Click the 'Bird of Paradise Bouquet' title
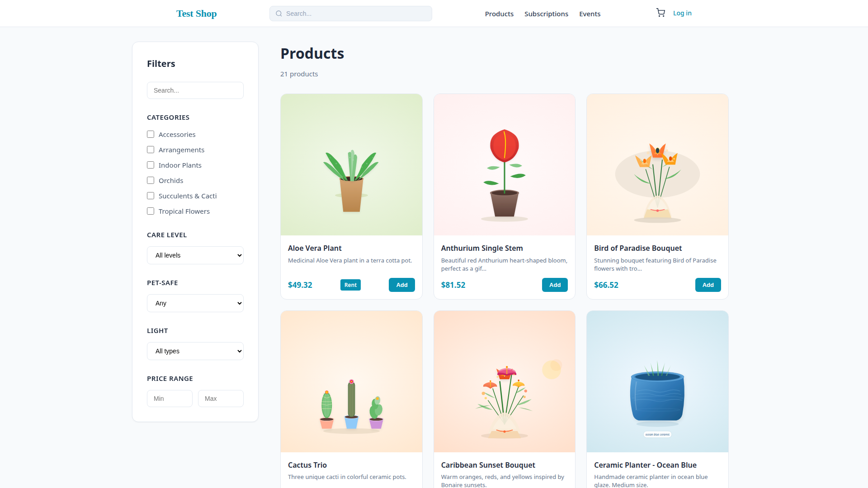 click(x=638, y=248)
